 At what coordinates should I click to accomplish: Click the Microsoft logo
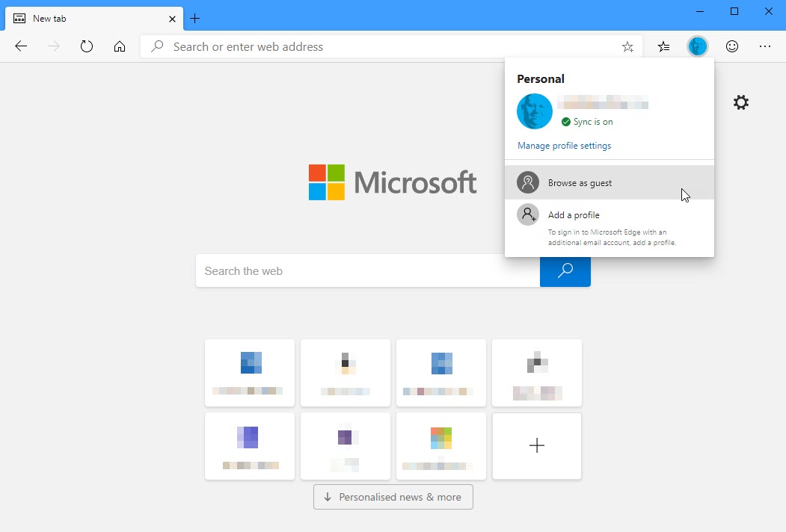[x=393, y=182]
